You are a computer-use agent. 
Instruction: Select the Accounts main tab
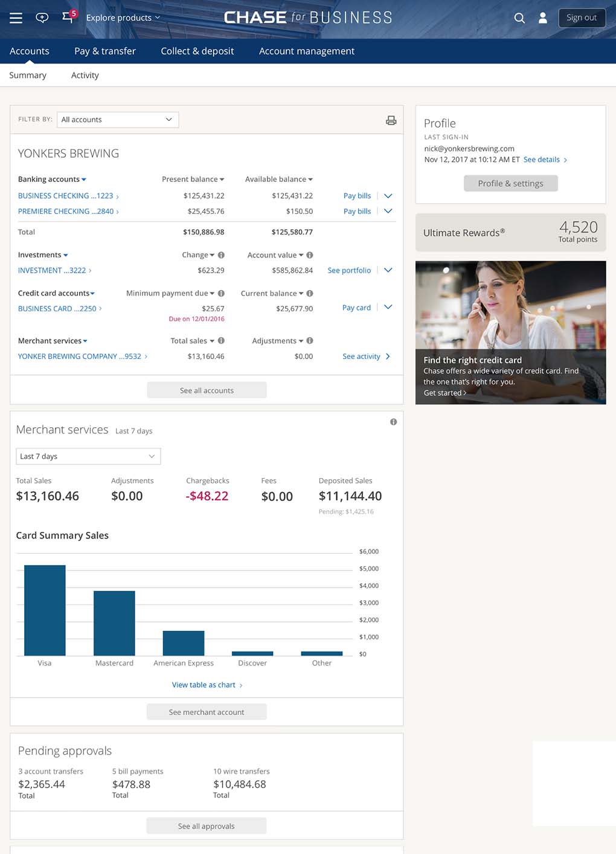click(30, 51)
